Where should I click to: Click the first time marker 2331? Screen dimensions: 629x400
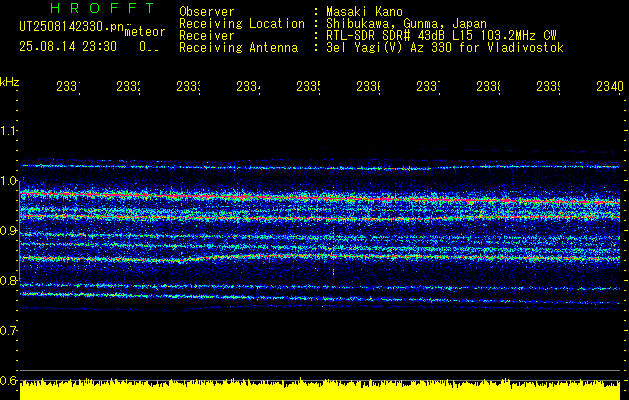pyautogui.click(x=68, y=87)
